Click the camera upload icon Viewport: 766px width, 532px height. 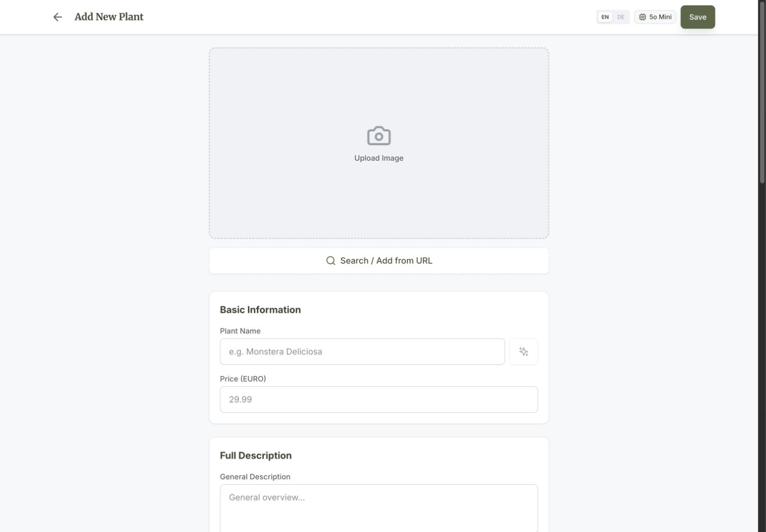379,136
